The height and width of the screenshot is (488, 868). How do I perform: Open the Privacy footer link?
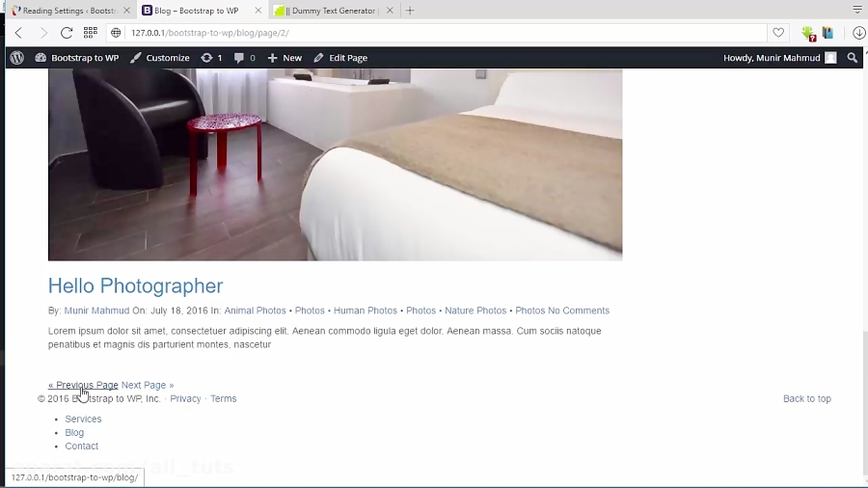pyautogui.click(x=185, y=398)
